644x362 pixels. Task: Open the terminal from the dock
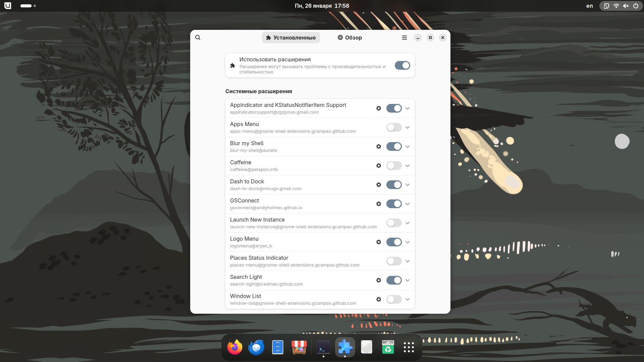323,348
